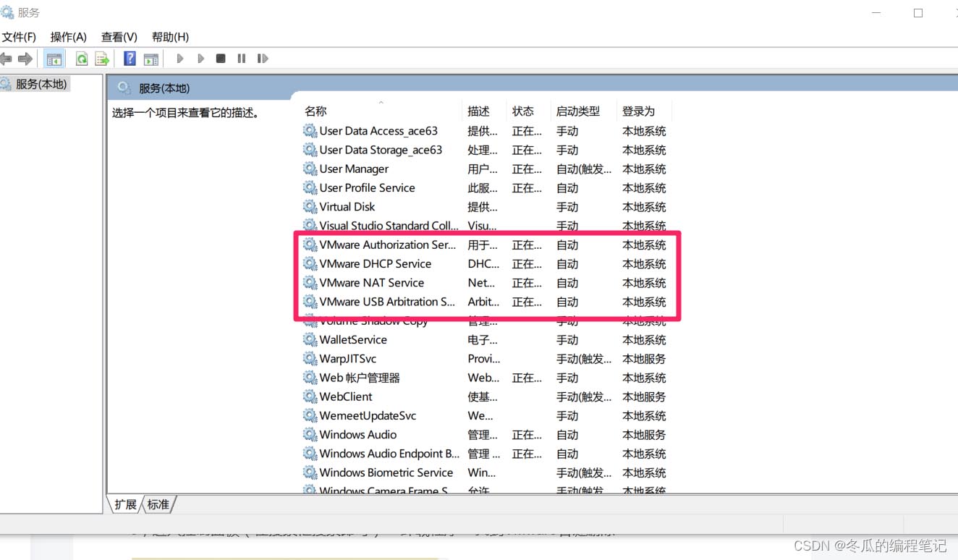
Task: Switch to the 扩展 tab
Action: pos(125,504)
